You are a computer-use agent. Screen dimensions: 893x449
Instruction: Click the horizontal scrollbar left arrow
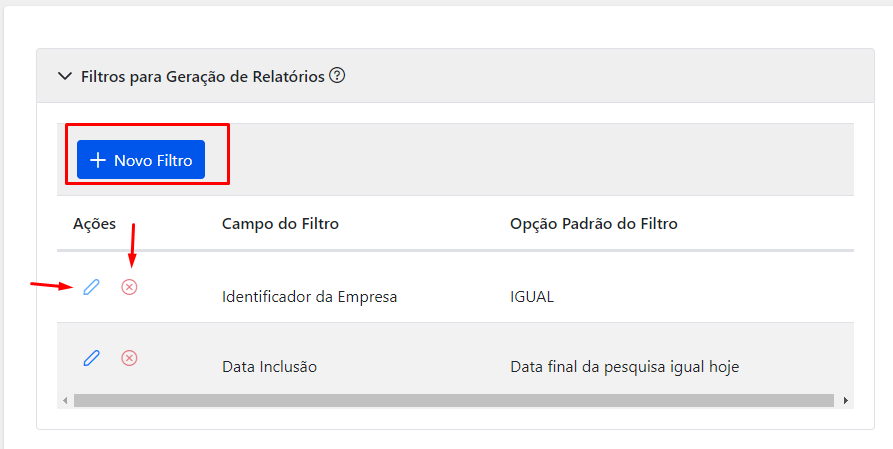[x=65, y=401]
